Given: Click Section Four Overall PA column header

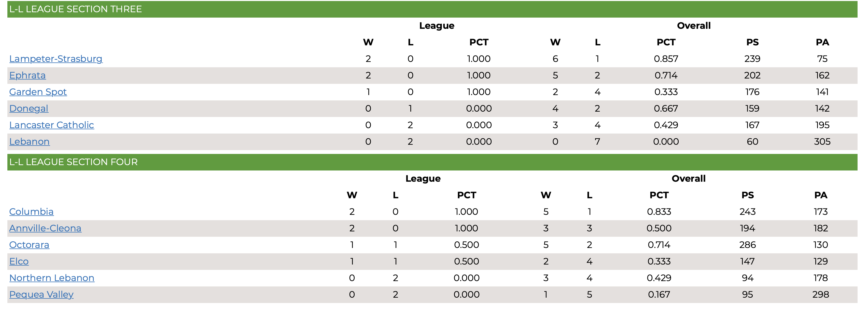Looking at the screenshot, I should tap(821, 195).
